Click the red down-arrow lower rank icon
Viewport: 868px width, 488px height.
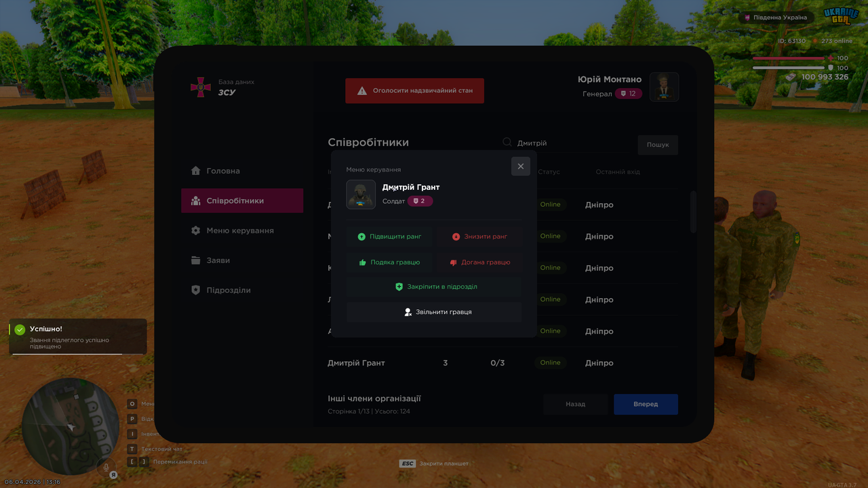pyautogui.click(x=456, y=237)
